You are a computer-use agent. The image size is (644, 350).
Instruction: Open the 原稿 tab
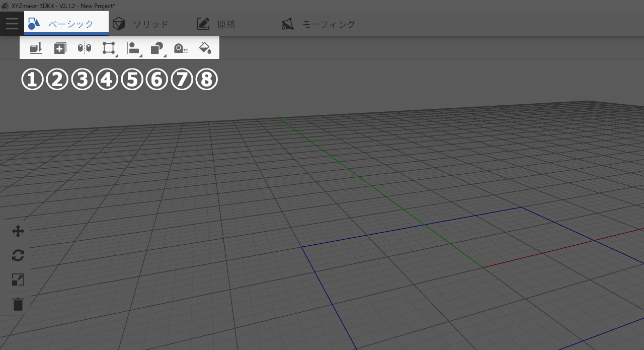pyautogui.click(x=216, y=24)
